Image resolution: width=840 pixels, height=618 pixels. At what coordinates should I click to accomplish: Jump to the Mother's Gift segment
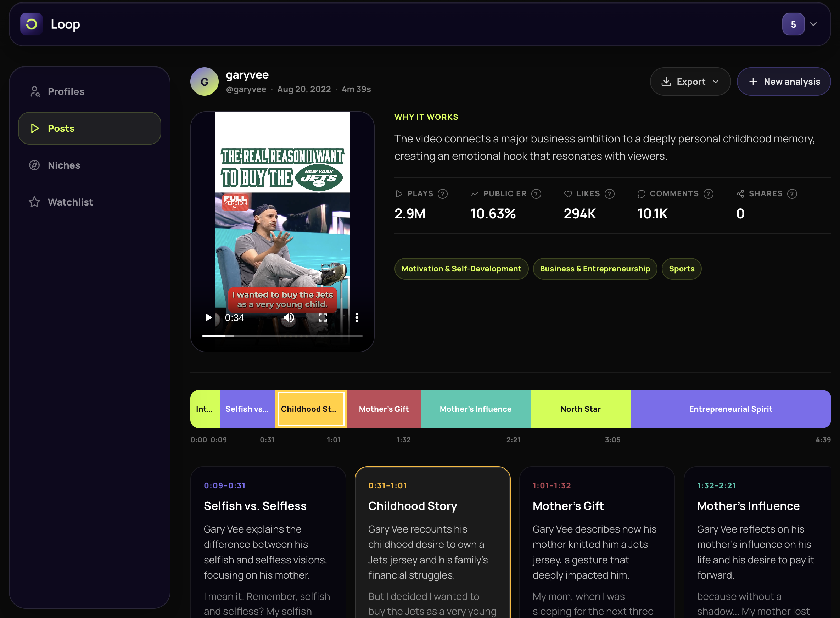pos(383,409)
